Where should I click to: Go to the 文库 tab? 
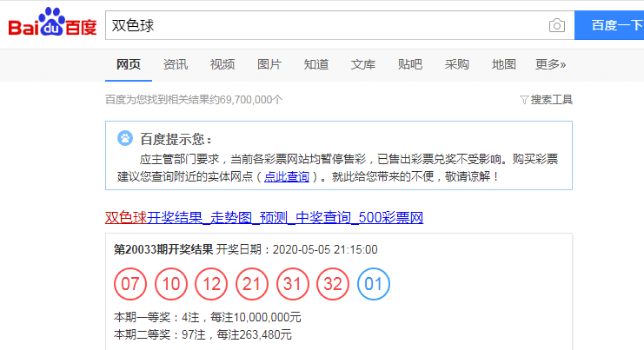(363, 64)
